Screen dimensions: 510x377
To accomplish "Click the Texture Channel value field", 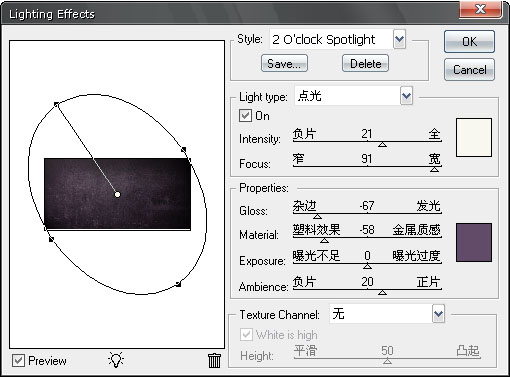I will tap(381, 314).
